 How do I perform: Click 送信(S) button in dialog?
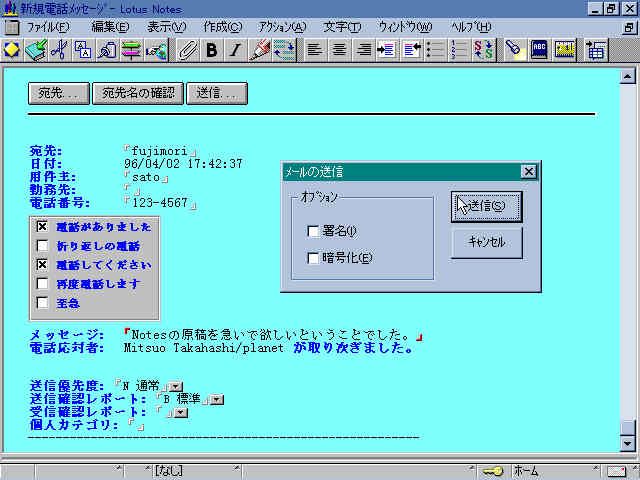[486, 207]
